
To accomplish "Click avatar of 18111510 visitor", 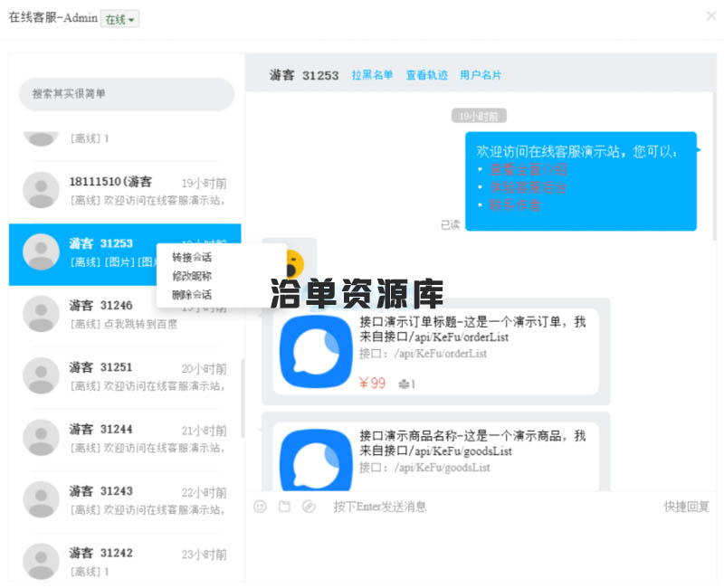I will [41, 190].
